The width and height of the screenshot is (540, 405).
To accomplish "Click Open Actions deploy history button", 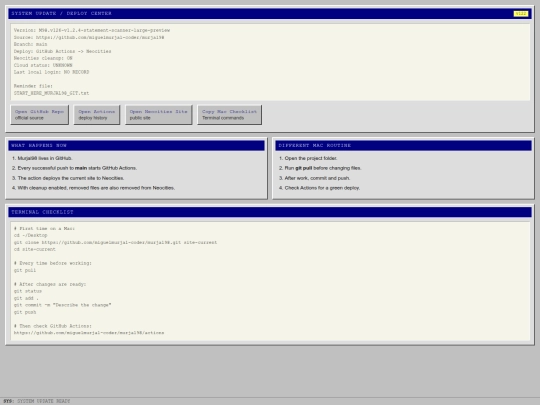I will click(97, 115).
